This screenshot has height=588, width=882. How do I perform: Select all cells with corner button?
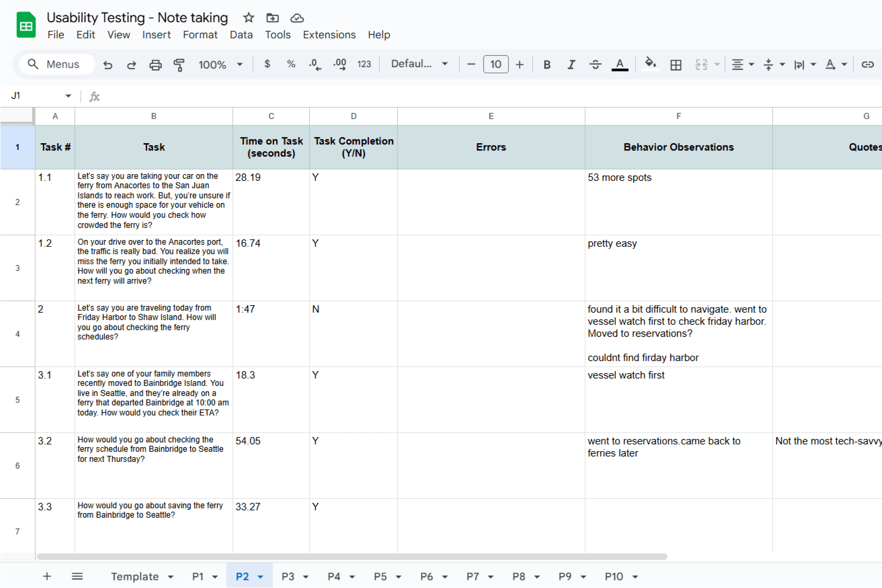pos(17,116)
